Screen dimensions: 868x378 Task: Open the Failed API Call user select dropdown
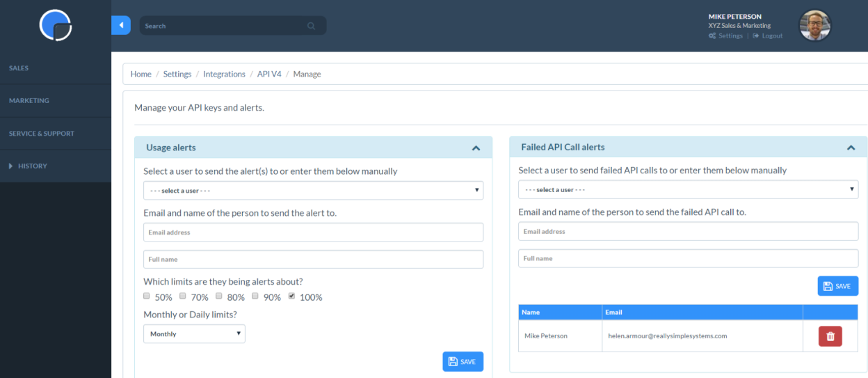688,189
